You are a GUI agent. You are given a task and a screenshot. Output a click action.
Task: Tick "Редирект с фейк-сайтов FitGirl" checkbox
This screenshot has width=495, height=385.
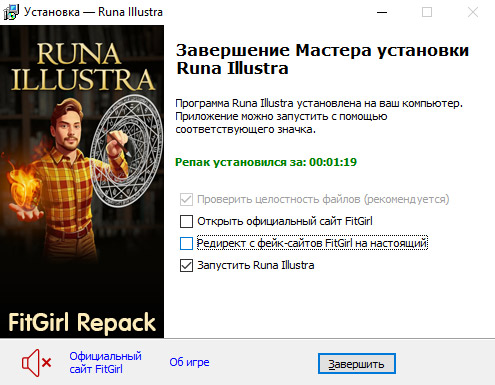(x=186, y=243)
